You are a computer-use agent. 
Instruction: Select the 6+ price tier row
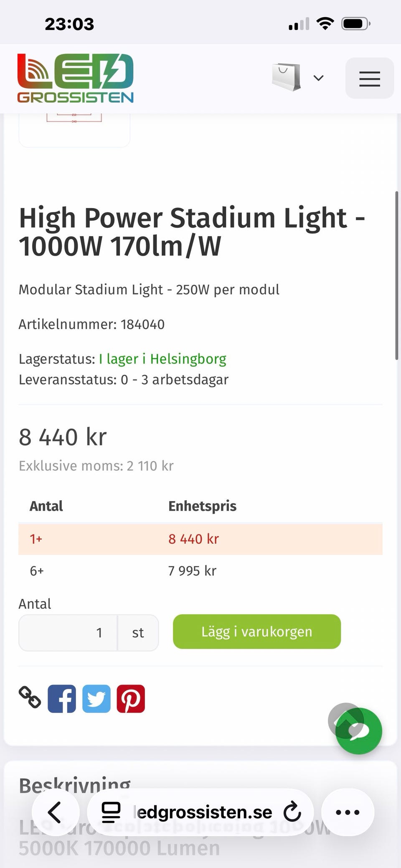tap(200, 571)
